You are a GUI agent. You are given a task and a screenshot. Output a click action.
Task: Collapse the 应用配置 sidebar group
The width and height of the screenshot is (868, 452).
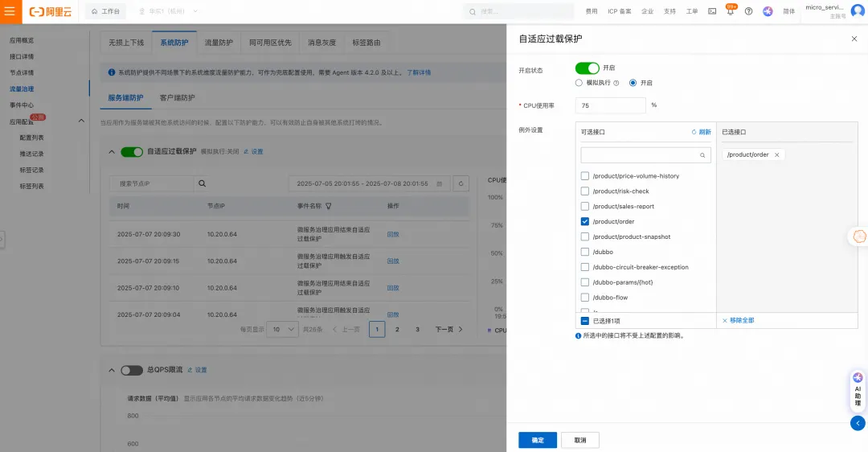[81, 121]
